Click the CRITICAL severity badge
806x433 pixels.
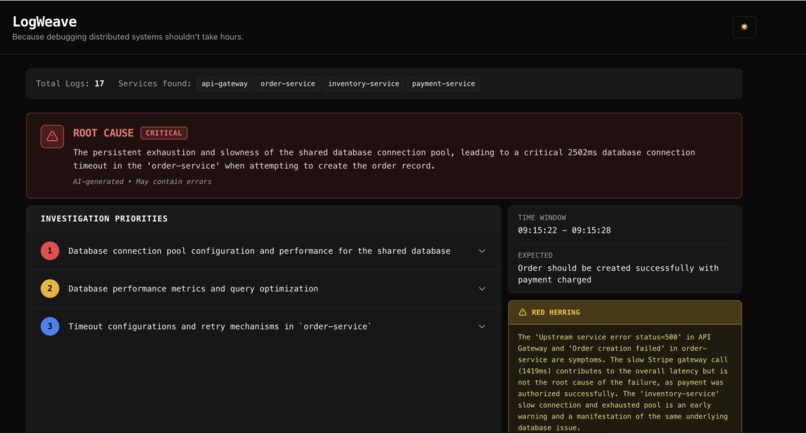click(163, 133)
